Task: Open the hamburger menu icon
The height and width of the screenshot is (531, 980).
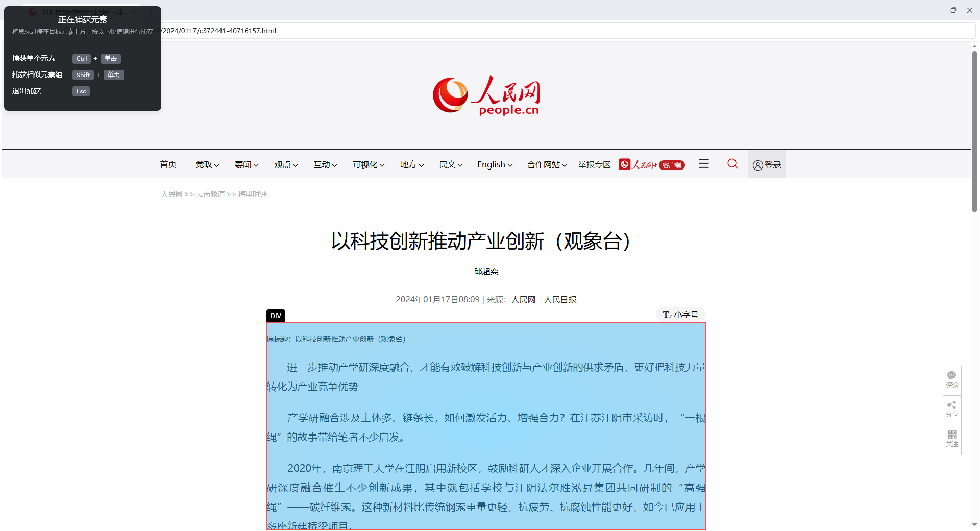Action: click(704, 164)
